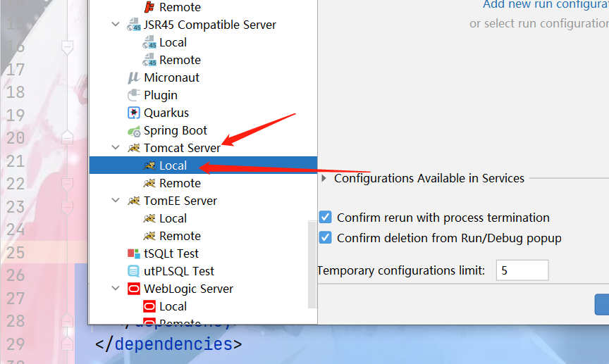Image resolution: width=609 pixels, height=364 pixels.
Task: Select the tSQLt Test configuration type
Action: click(171, 253)
